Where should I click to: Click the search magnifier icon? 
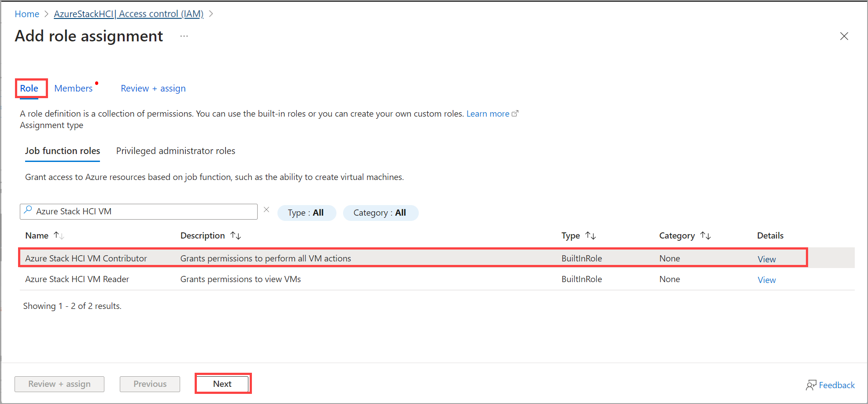[x=28, y=210]
